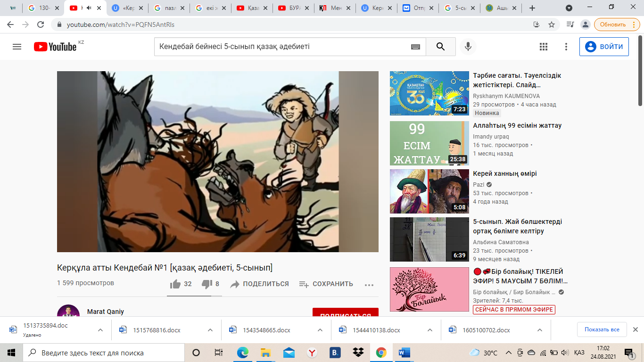Click the browser forward arrow
Image resolution: width=644 pixels, height=362 pixels.
[25, 25]
